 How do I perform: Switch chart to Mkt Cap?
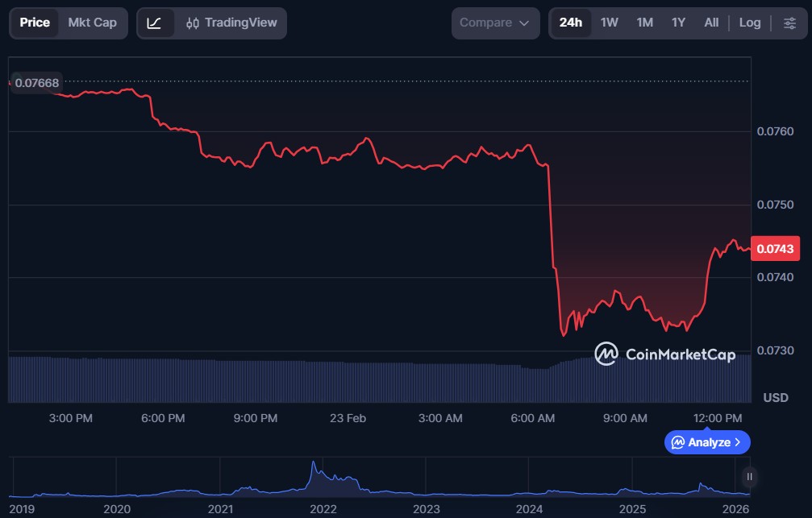(x=92, y=23)
